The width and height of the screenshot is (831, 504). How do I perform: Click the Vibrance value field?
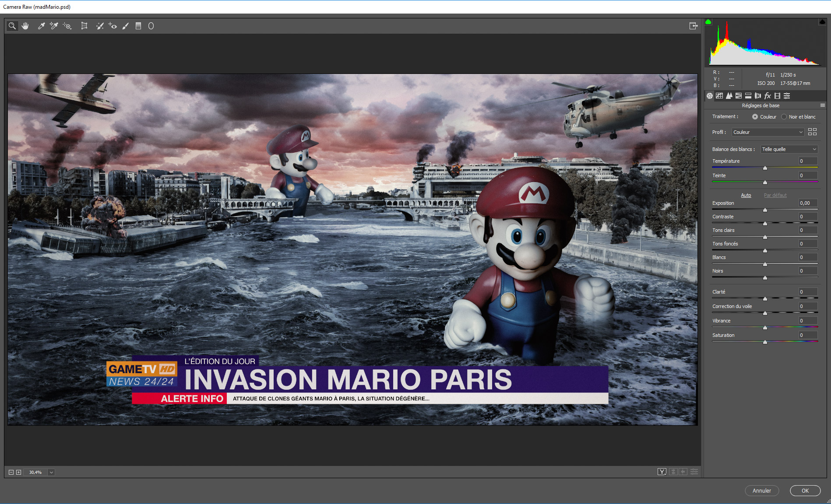[808, 321]
